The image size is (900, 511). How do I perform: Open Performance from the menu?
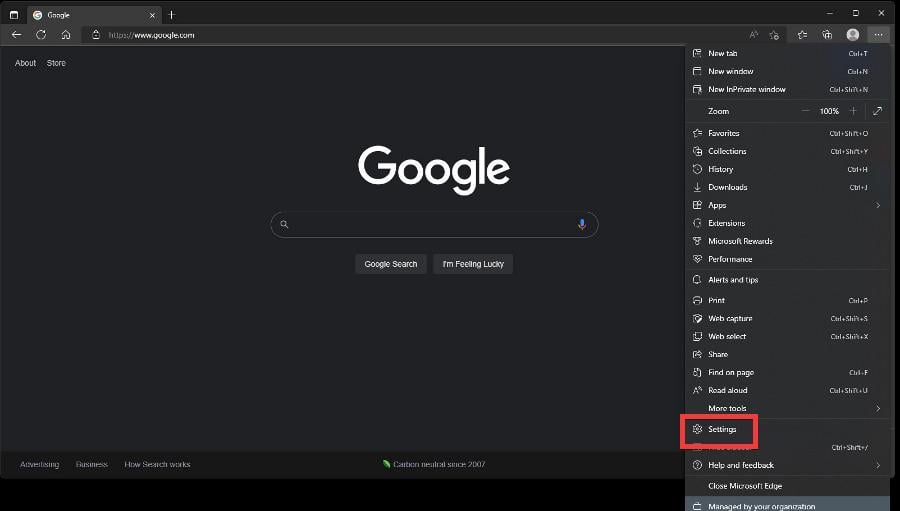tap(787, 260)
